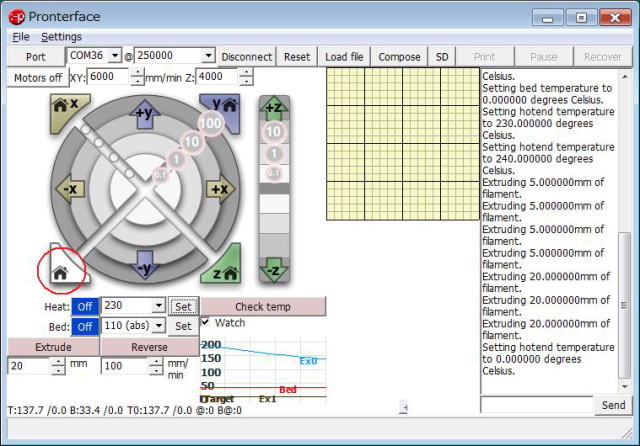
Task: Click the extrude length 20 field
Action: tap(30, 366)
